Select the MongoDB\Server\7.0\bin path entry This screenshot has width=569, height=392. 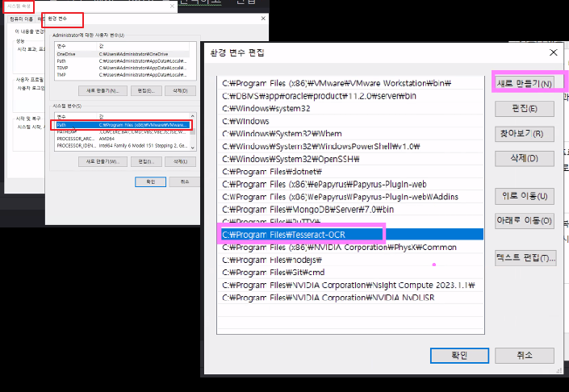coord(350,210)
